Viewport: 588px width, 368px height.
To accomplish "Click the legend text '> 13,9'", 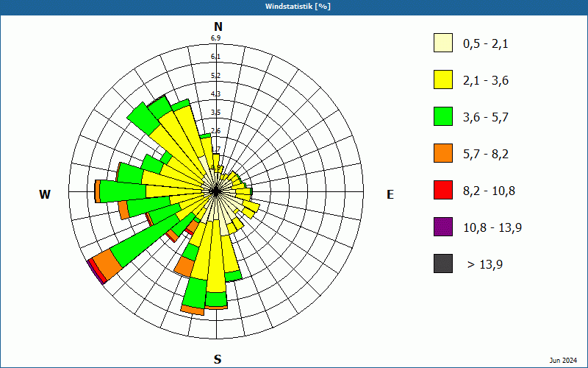I will coord(485,265).
